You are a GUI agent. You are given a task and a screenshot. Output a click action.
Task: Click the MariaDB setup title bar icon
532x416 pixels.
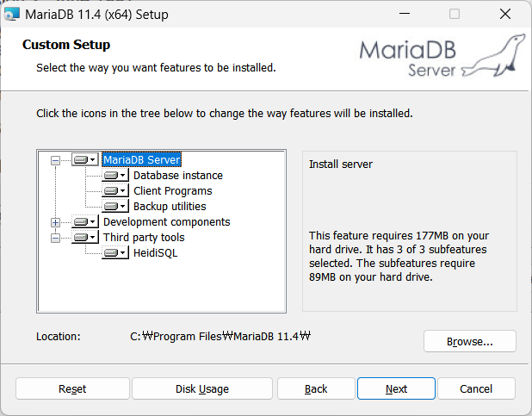point(11,15)
